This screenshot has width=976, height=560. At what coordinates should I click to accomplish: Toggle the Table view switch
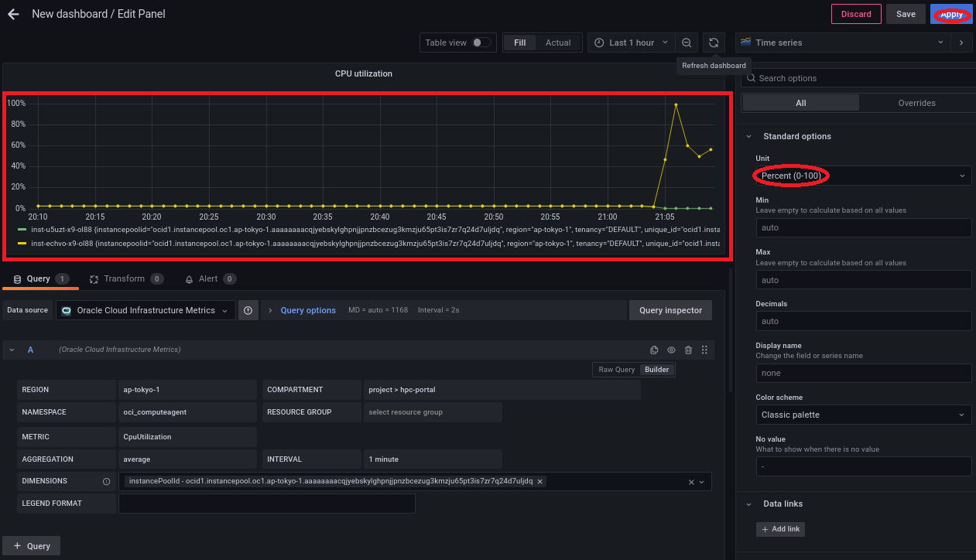pos(481,43)
